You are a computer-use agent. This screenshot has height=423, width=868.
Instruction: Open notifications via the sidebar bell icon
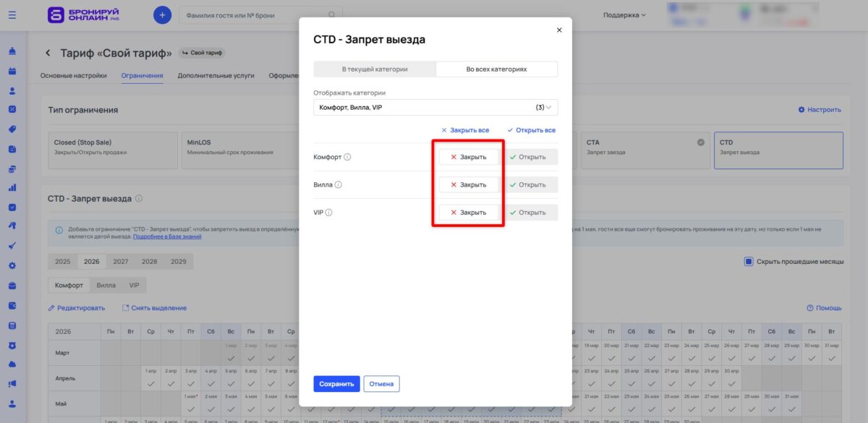[x=13, y=52]
